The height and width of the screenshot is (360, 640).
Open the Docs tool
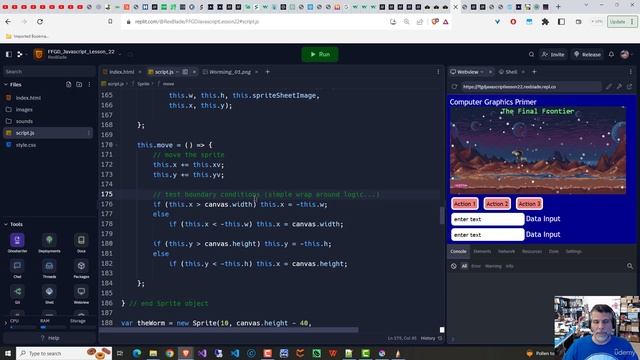coord(81,243)
